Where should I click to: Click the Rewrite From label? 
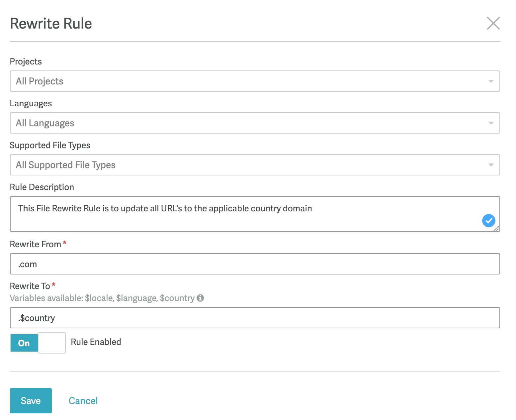pos(36,244)
